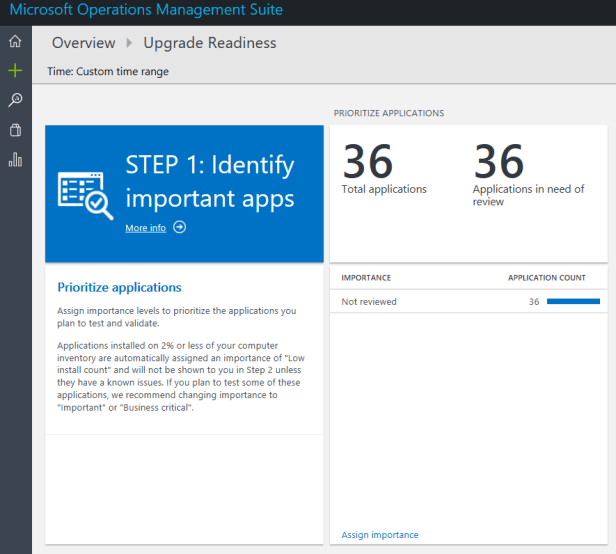Open Log Search magnifier icon

15,100
